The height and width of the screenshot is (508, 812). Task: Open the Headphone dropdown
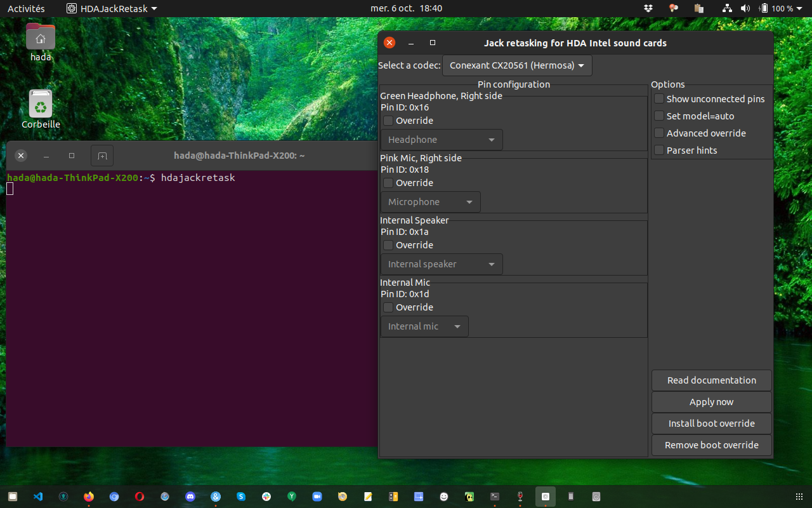442,140
